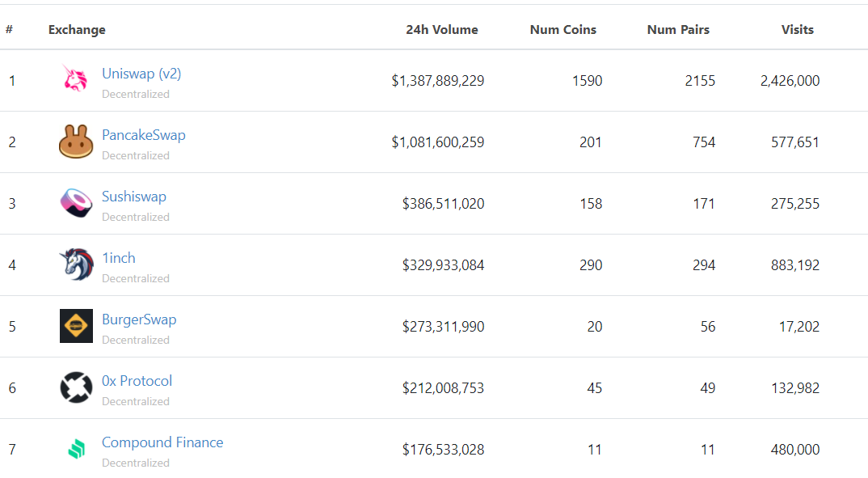This screenshot has width=868, height=478.
Task: Click the BurgerSwap burger logo
Action: [x=76, y=326]
